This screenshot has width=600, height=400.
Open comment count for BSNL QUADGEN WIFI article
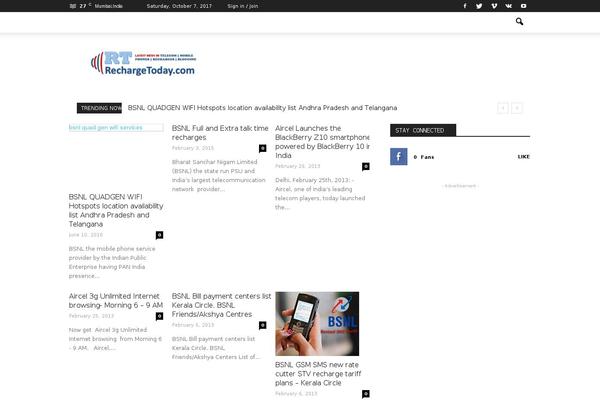tap(160, 235)
